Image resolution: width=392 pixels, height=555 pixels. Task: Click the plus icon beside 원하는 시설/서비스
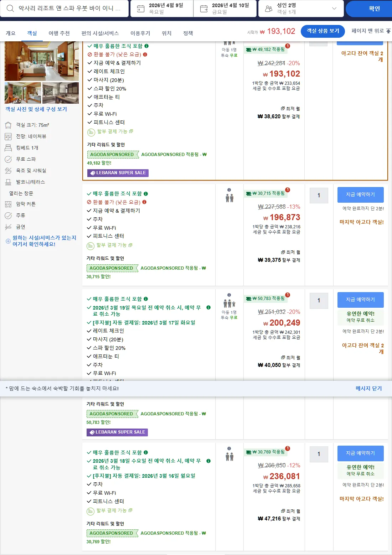[x=8, y=241]
